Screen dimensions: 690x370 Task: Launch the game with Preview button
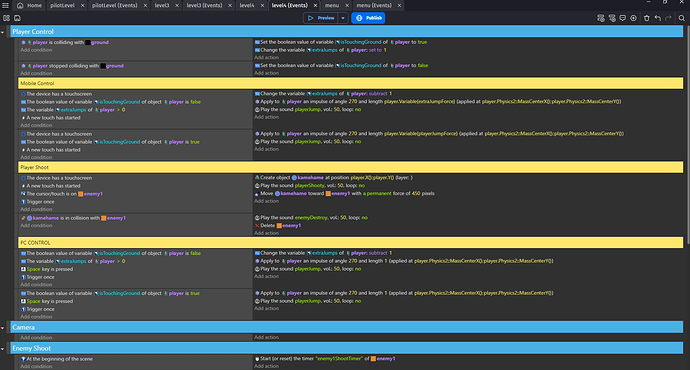[321, 18]
